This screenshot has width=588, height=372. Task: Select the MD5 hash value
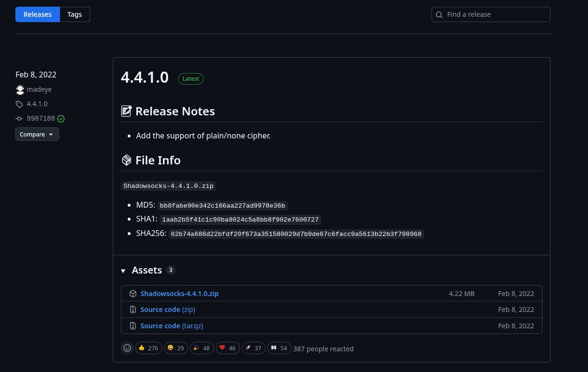[x=222, y=206]
